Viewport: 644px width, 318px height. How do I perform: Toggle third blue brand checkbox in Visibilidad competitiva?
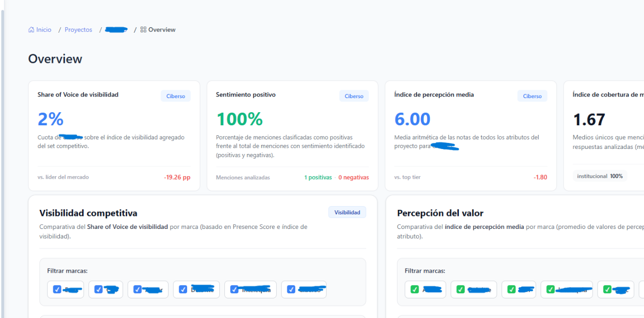click(137, 289)
